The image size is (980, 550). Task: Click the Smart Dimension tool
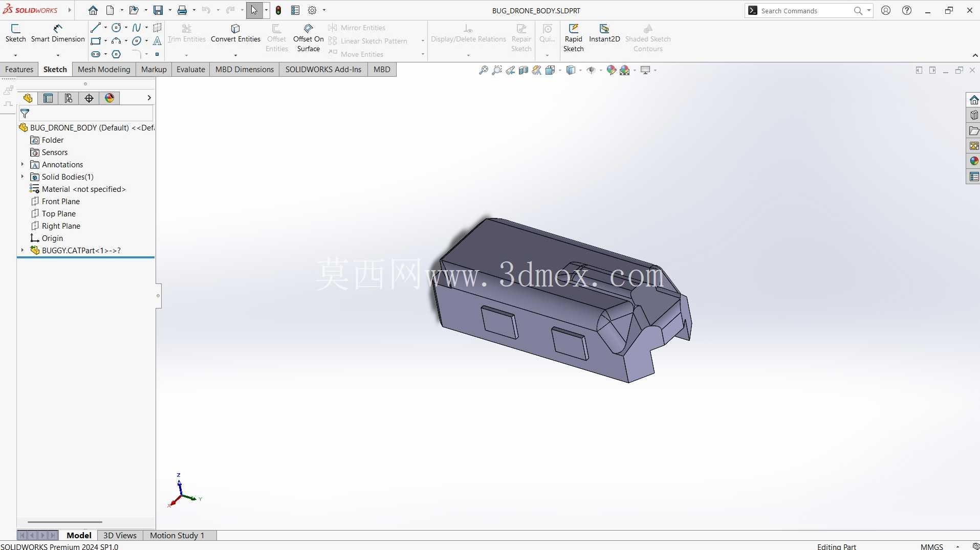tap(58, 33)
